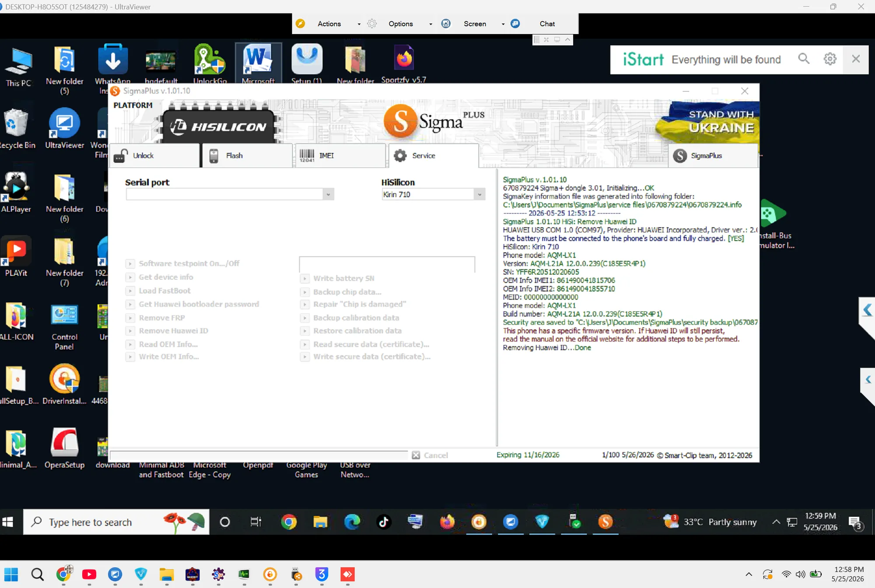The width and height of the screenshot is (875, 588).
Task: Click Backup chip data...
Action: (x=341, y=292)
